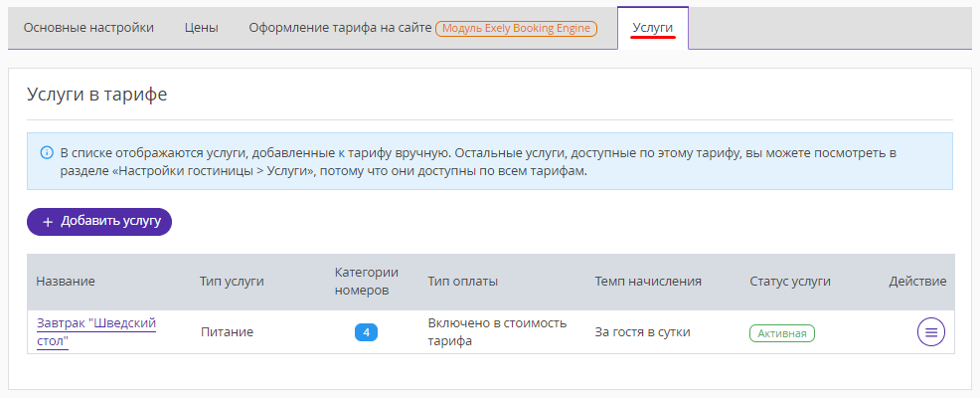The image size is (980, 398).
Task: Click the blue room categories badge 4
Action: click(x=366, y=332)
